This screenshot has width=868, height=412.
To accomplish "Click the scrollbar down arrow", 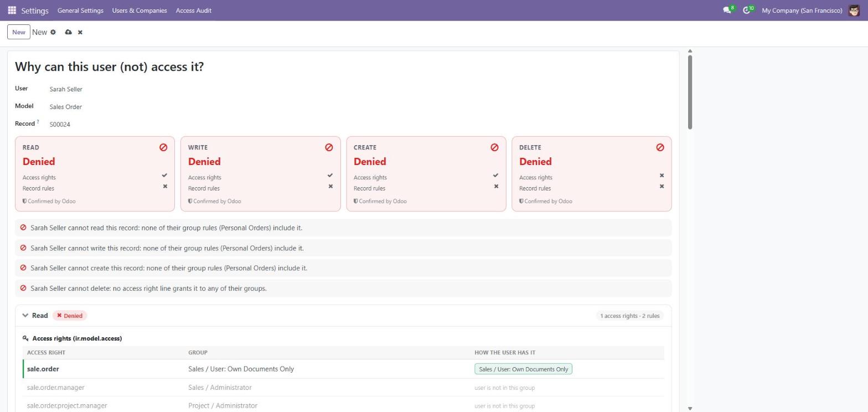I will pyautogui.click(x=690, y=409).
